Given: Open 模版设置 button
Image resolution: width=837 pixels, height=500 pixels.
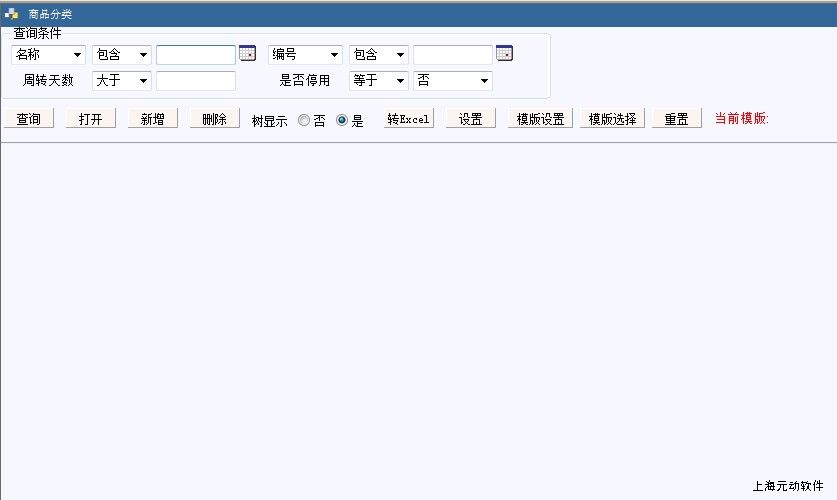Looking at the screenshot, I should 540,119.
